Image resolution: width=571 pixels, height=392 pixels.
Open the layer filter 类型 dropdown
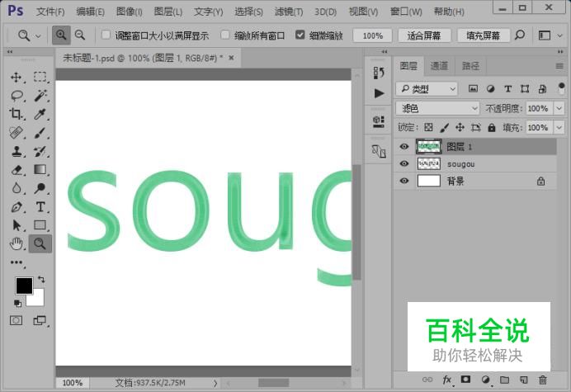(x=427, y=88)
